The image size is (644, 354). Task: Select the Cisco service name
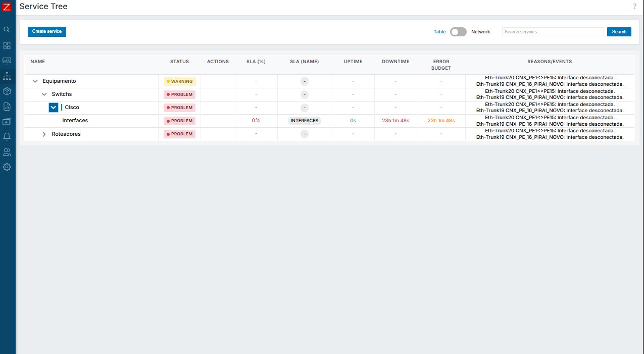pyautogui.click(x=72, y=108)
